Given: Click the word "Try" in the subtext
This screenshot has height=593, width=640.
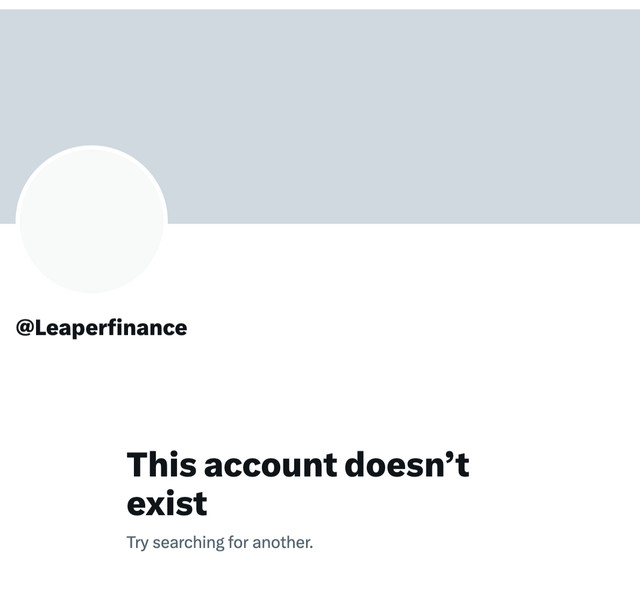Looking at the screenshot, I should pos(138,543).
